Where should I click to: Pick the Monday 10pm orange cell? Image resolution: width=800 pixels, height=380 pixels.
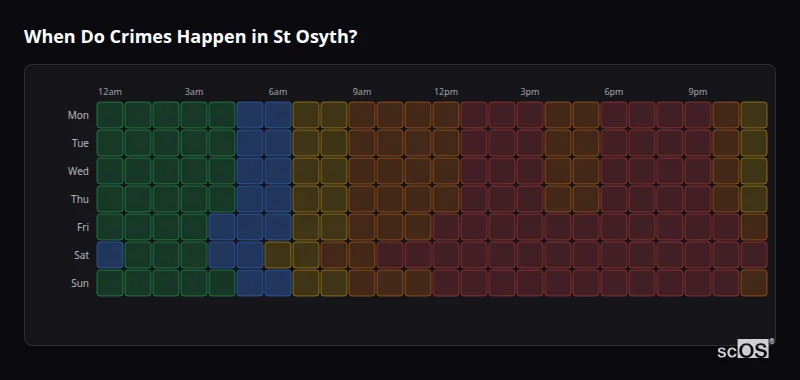pyautogui.click(x=726, y=115)
